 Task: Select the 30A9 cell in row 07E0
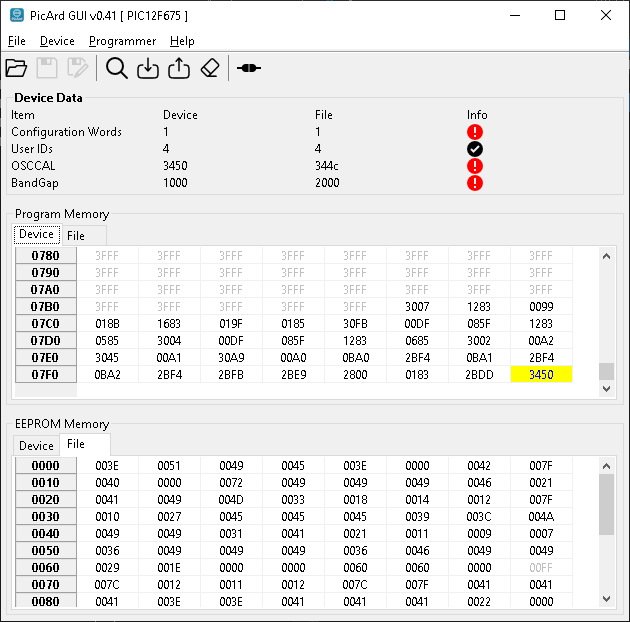coord(231,358)
